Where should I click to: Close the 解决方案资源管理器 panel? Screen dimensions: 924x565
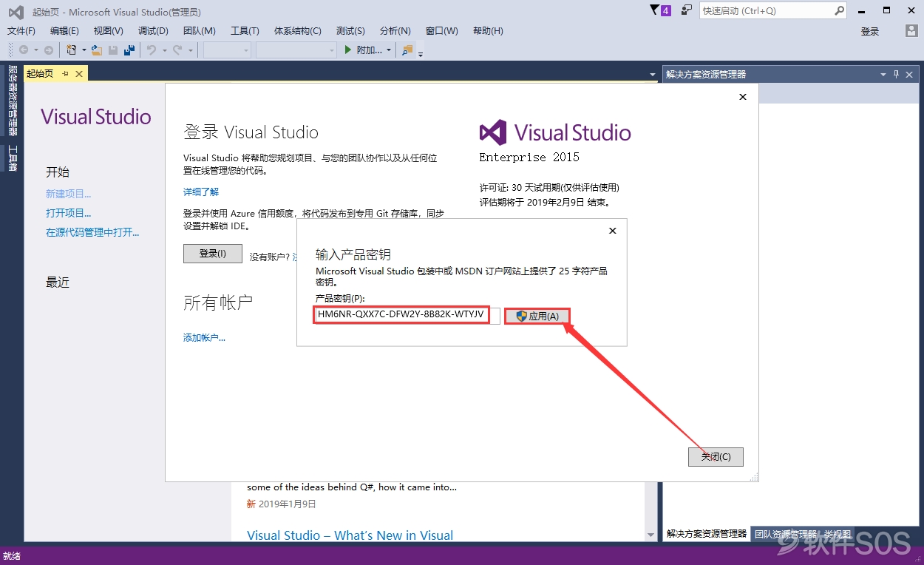coord(910,74)
